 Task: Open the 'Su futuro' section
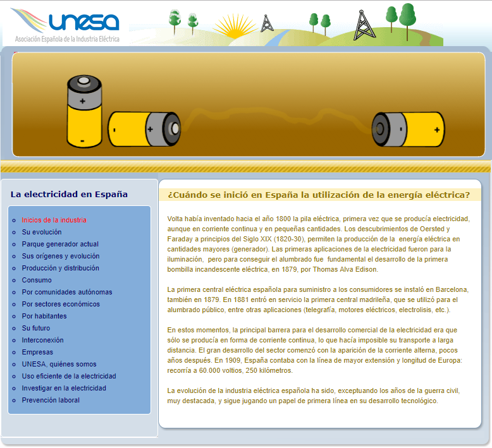36,328
